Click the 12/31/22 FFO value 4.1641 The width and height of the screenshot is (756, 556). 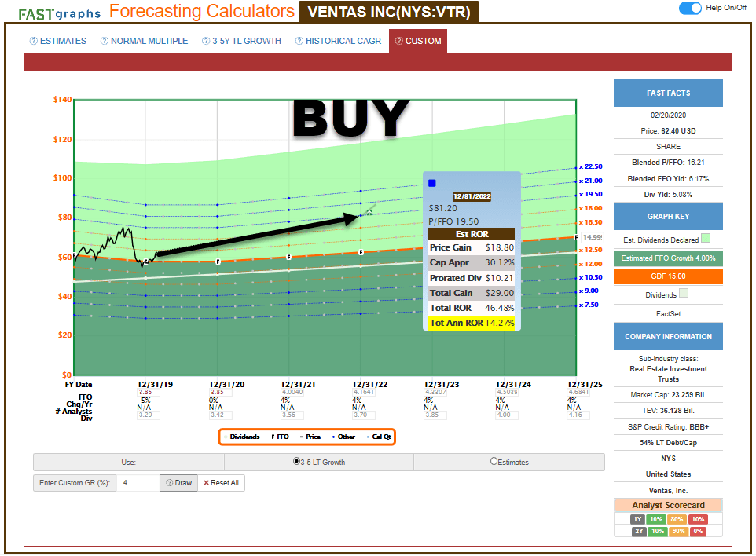point(364,392)
